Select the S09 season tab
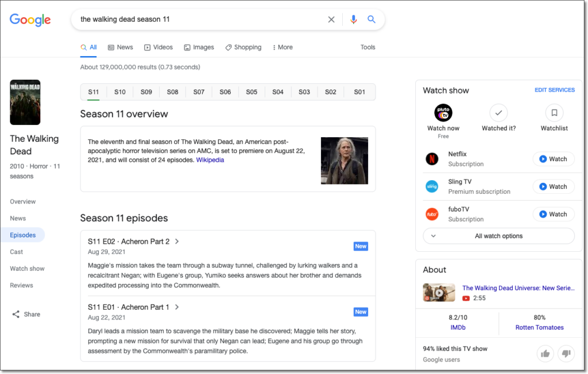Screen dimensions: 588x374 (x=146, y=92)
